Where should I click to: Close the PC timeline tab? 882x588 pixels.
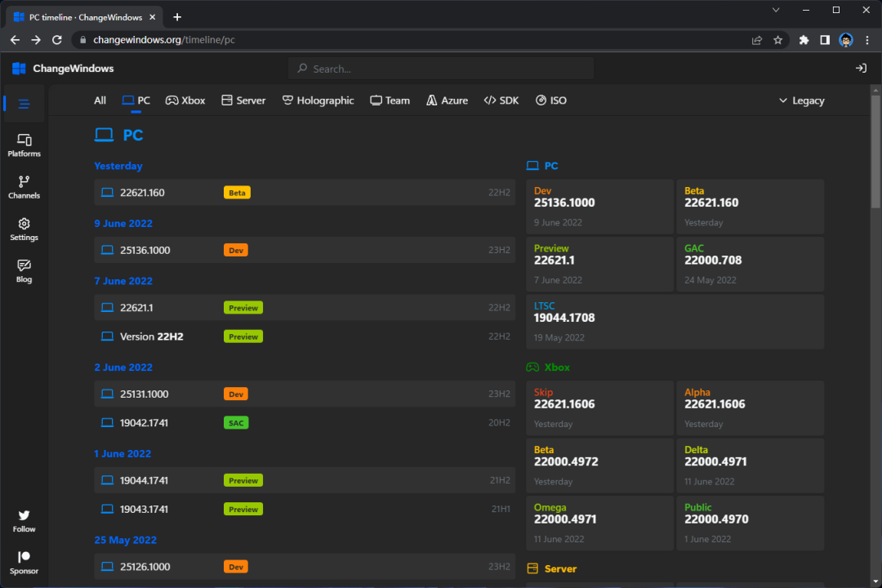coord(152,17)
